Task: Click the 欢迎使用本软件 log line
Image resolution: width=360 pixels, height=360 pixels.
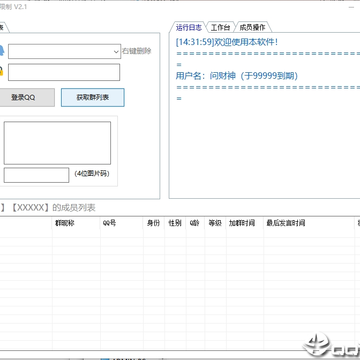Action: point(227,42)
